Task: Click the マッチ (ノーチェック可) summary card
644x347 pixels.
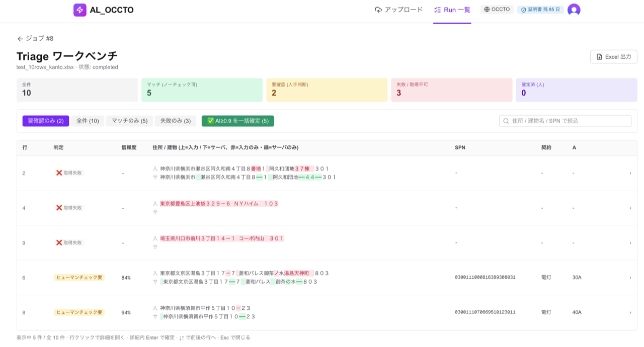Action: pos(202,90)
